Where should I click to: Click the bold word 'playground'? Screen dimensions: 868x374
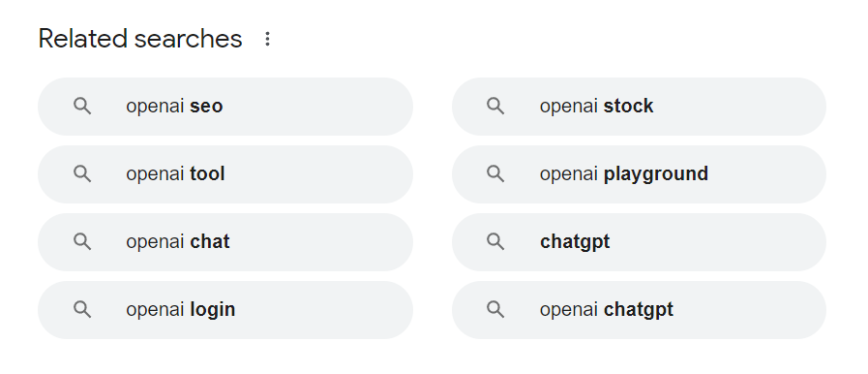click(x=656, y=174)
